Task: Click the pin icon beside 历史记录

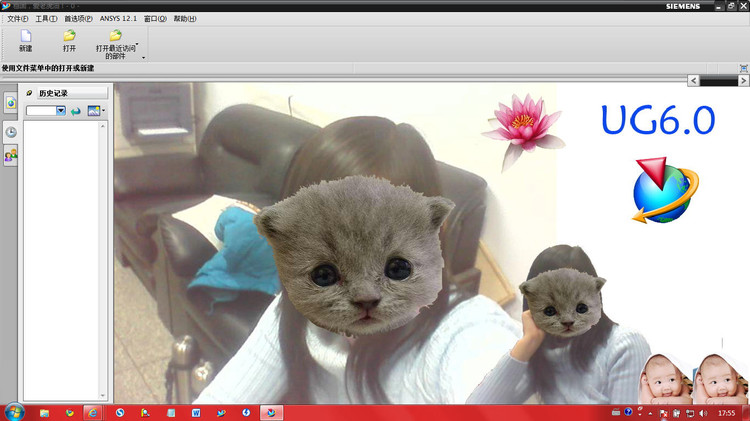Action: click(29, 93)
